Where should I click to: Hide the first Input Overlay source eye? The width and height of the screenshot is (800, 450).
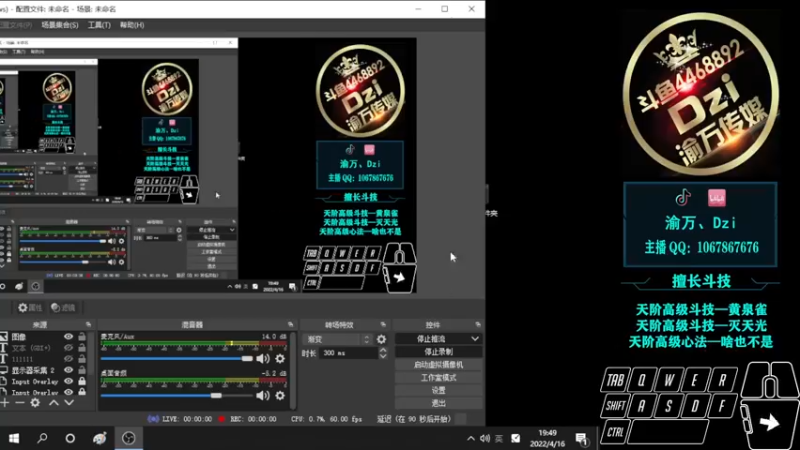click(x=68, y=382)
